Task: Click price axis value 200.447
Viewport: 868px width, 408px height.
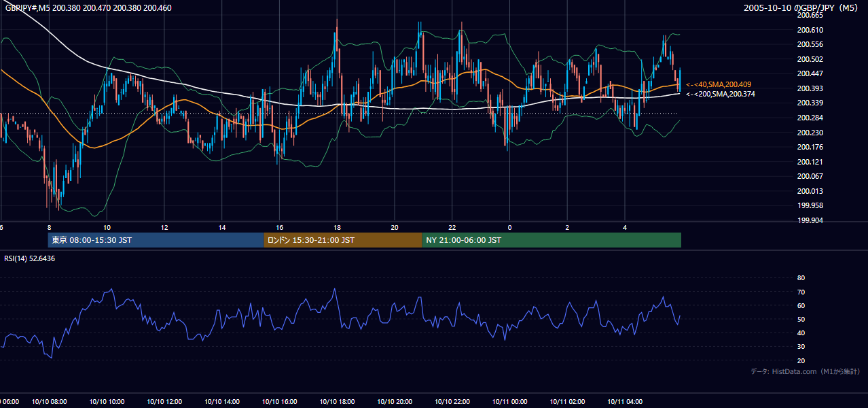Action: 810,73
